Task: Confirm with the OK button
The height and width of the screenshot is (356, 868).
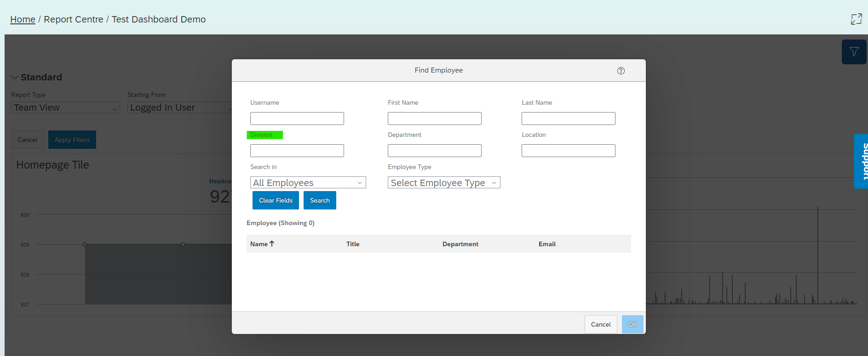Action: click(632, 324)
